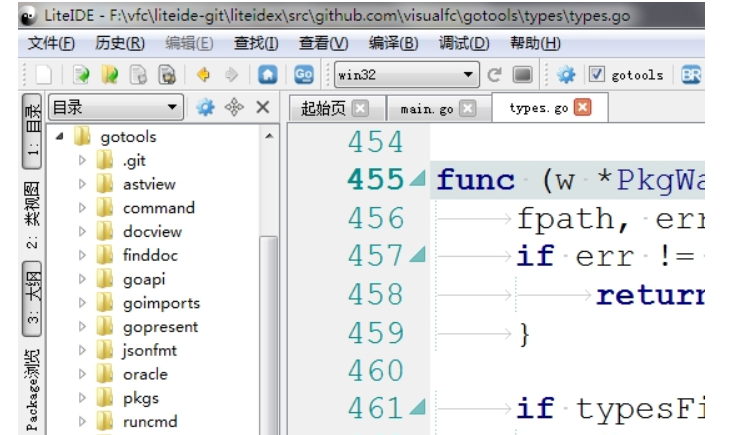The image size is (740, 435).
Task: Open folder panel settings gear
Action: pos(205,108)
